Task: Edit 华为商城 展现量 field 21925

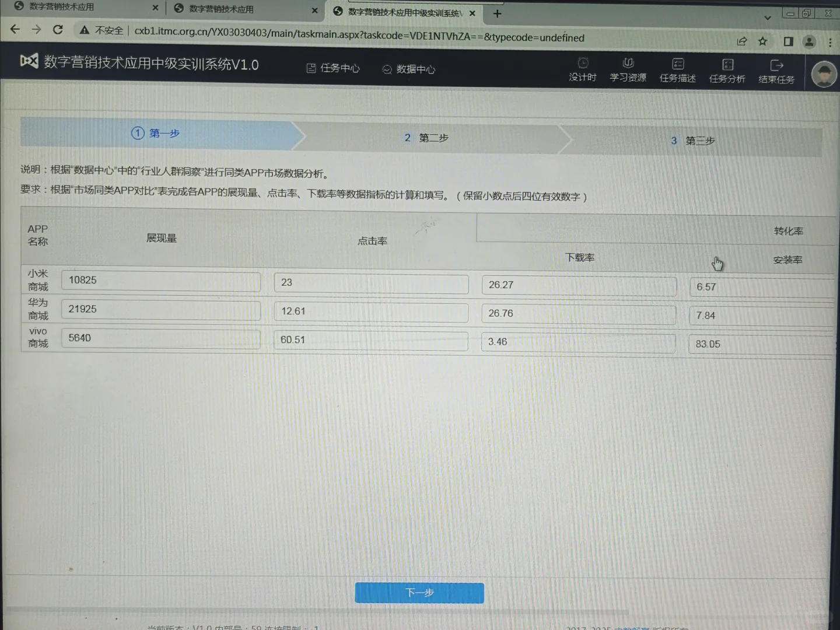Action: pyautogui.click(x=161, y=310)
